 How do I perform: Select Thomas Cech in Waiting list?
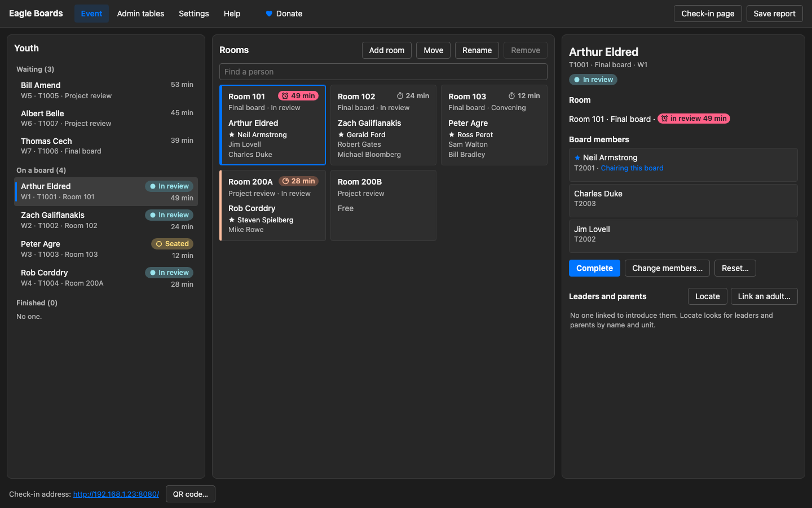click(106, 146)
